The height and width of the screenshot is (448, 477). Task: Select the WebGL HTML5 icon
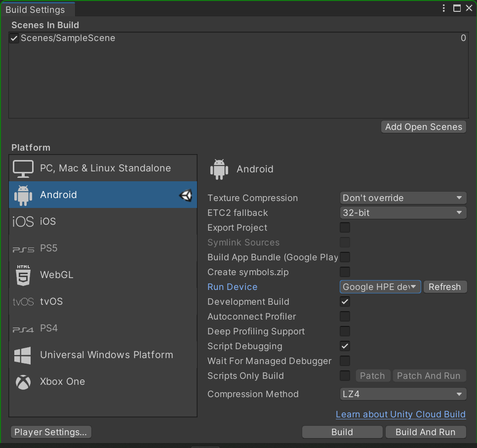(x=23, y=275)
